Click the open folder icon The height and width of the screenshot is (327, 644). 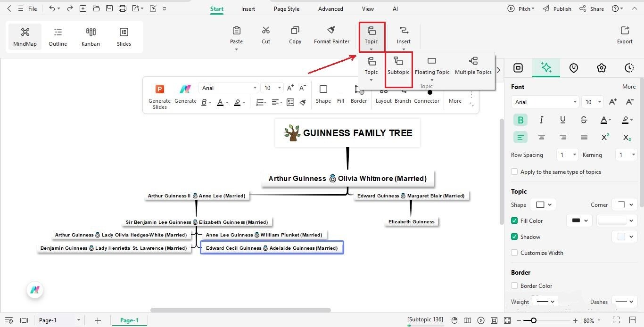pos(96,8)
